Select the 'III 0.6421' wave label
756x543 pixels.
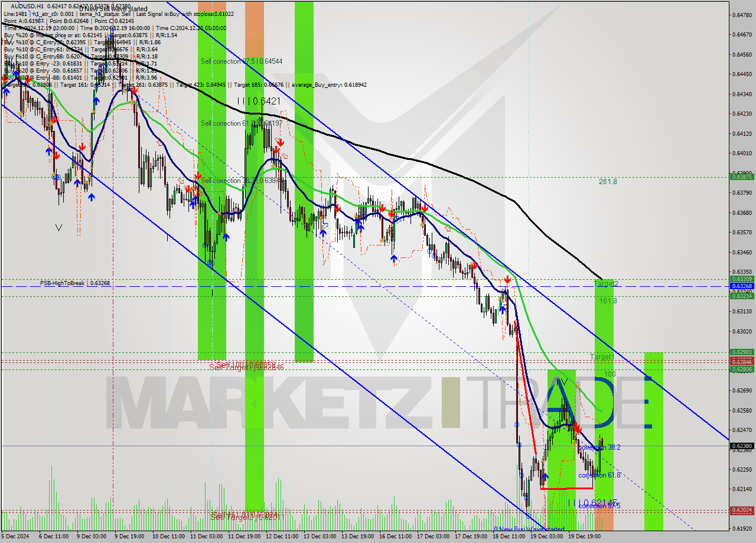point(259,101)
